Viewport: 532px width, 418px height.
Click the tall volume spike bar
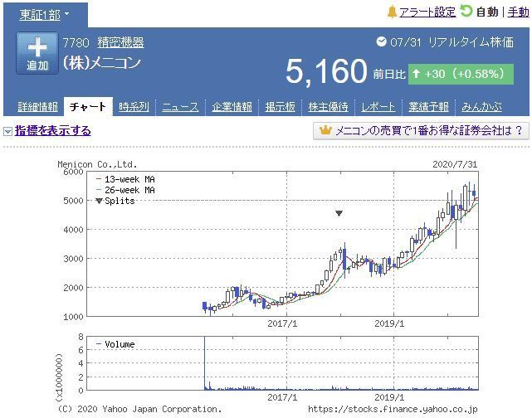205,363
